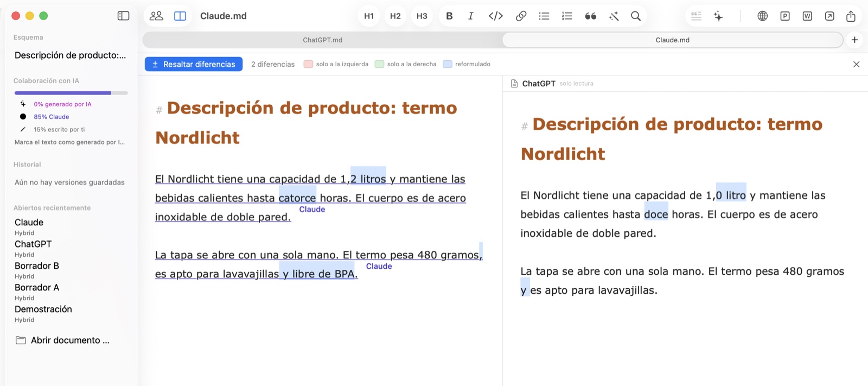Click 'Marca el texto como generado por I...' link

pyautogui.click(x=69, y=142)
